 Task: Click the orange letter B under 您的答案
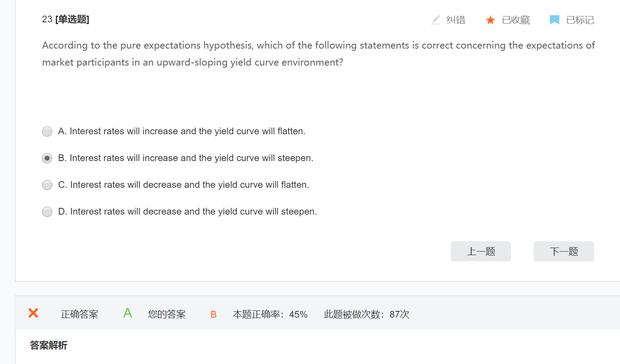(214, 314)
